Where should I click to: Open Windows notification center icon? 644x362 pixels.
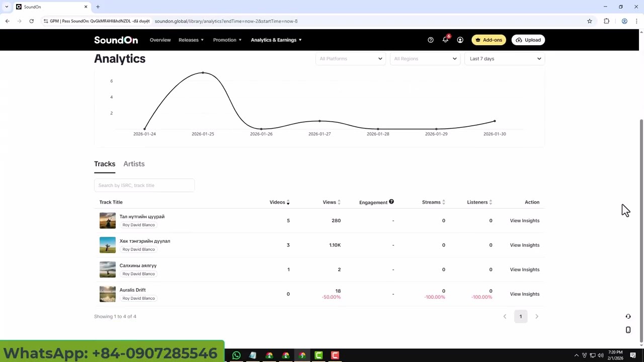point(633,355)
